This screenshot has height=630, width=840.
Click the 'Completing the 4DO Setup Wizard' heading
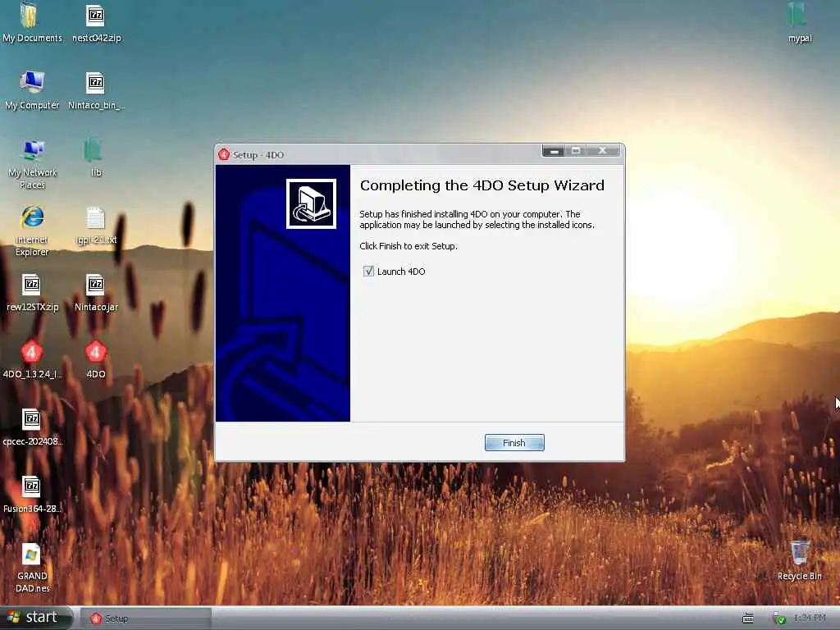click(x=482, y=185)
